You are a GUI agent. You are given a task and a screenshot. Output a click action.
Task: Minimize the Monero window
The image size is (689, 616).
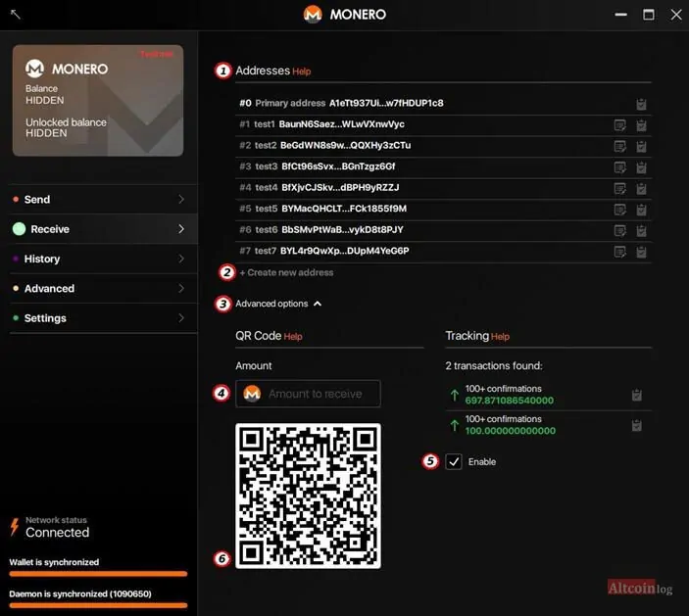(621, 15)
